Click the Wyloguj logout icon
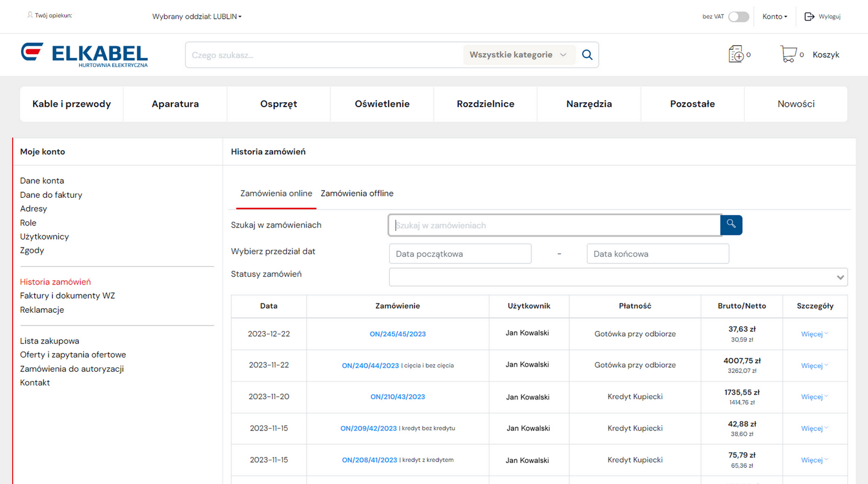Viewport: 868px width, 484px height. point(809,17)
